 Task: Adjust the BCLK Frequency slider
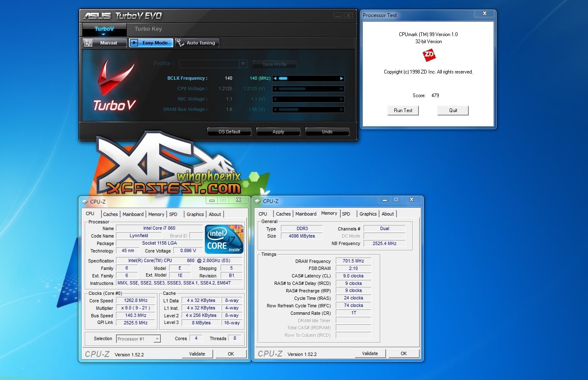[283, 78]
